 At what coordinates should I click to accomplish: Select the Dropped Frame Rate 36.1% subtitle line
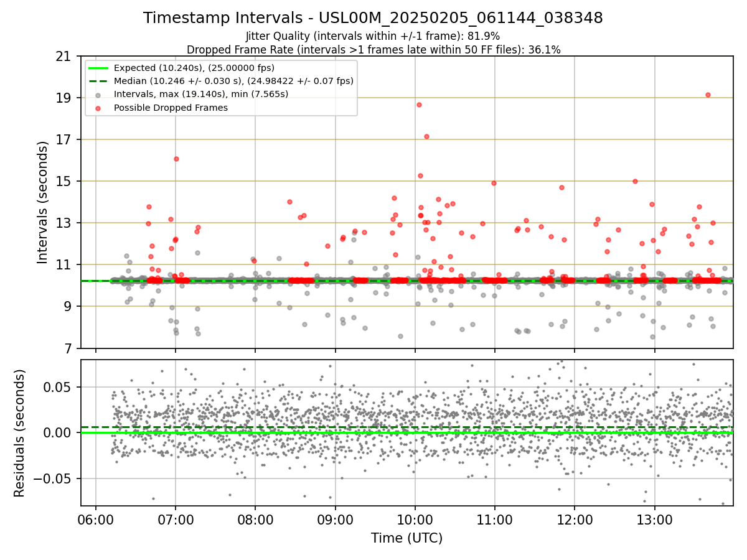click(374, 50)
